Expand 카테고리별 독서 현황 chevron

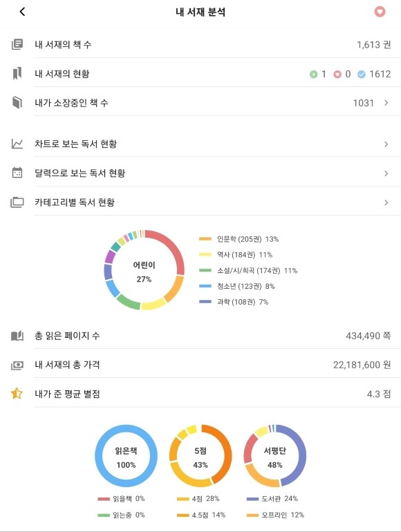click(386, 202)
